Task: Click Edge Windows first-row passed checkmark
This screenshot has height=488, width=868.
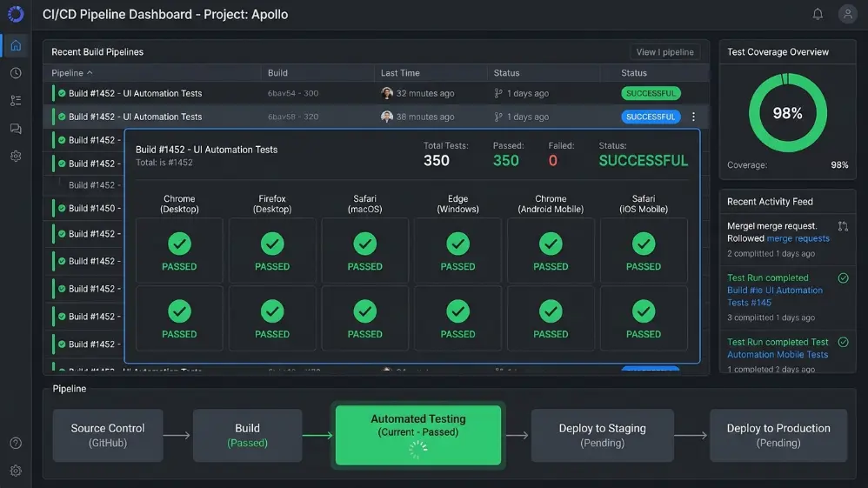Action: pyautogui.click(x=457, y=244)
